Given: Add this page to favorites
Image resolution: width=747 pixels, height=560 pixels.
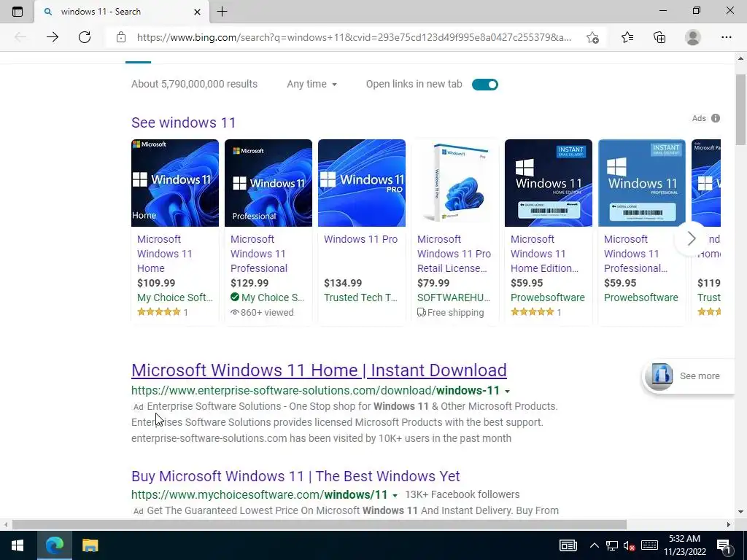Looking at the screenshot, I should (x=592, y=37).
